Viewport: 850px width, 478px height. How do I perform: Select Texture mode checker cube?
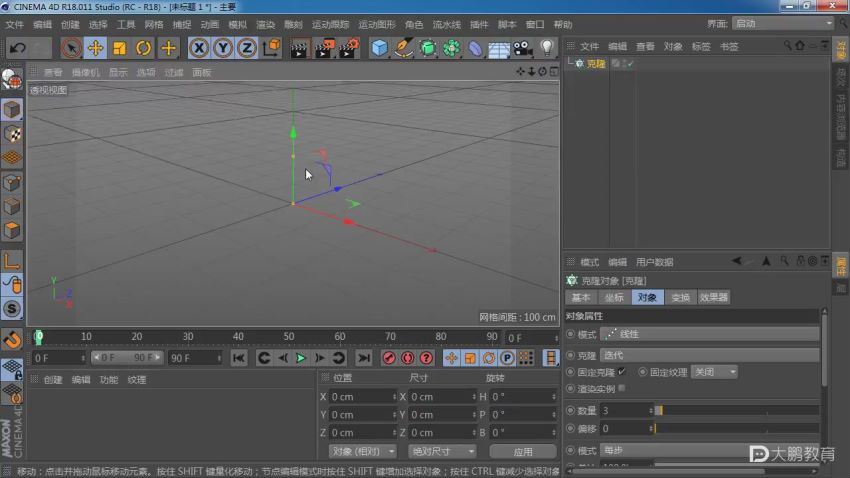(11, 134)
